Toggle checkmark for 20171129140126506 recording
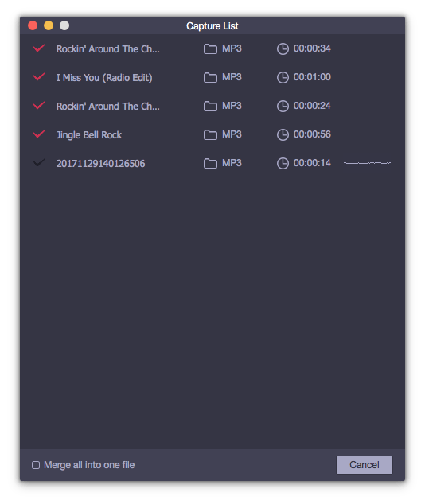 pos(39,163)
